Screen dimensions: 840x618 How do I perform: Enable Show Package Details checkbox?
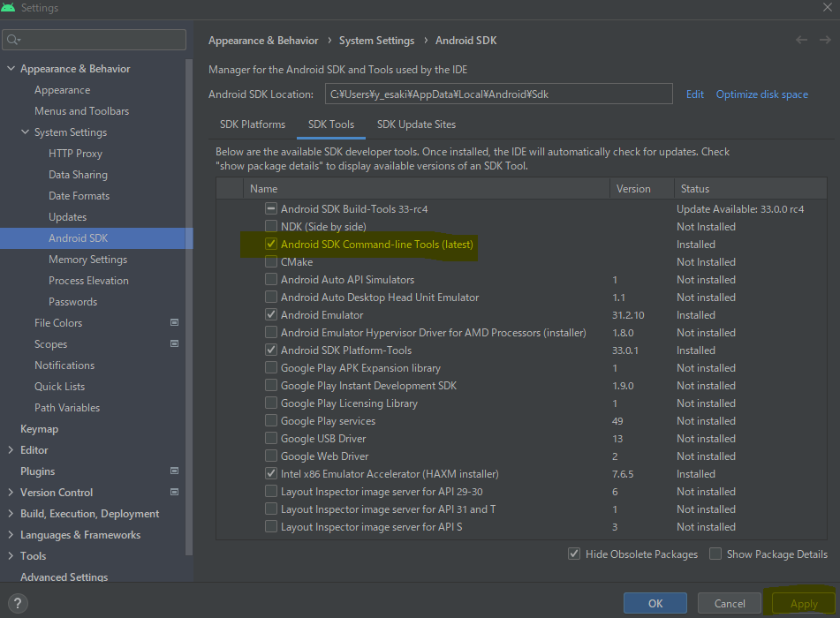[715, 554]
